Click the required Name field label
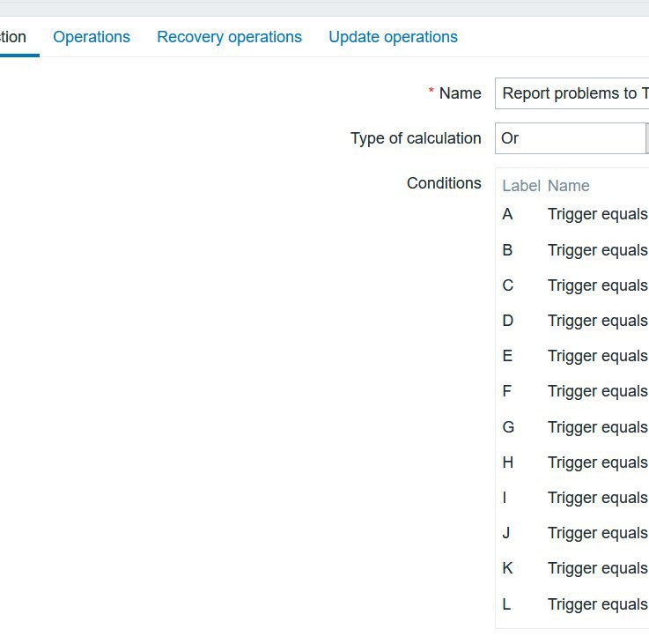 [460, 93]
